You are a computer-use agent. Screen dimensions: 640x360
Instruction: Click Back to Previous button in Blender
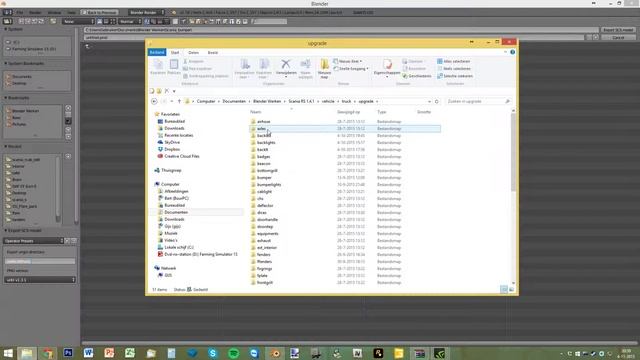pos(99,13)
